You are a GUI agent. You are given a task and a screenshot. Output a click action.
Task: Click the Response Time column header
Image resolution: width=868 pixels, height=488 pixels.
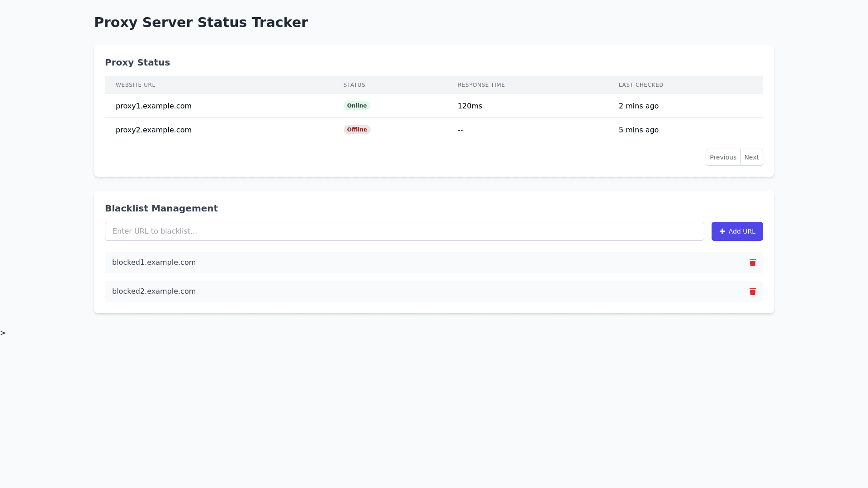481,85
